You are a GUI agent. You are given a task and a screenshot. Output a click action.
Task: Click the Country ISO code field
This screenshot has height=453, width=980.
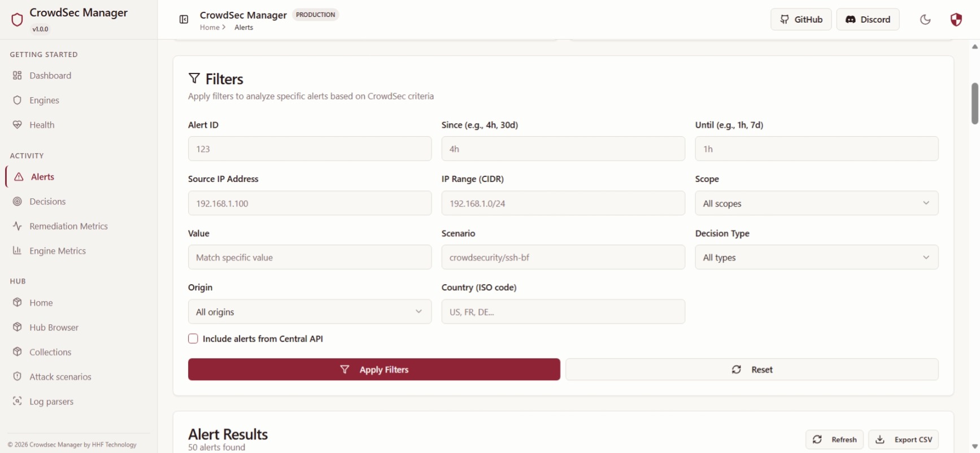click(x=563, y=312)
